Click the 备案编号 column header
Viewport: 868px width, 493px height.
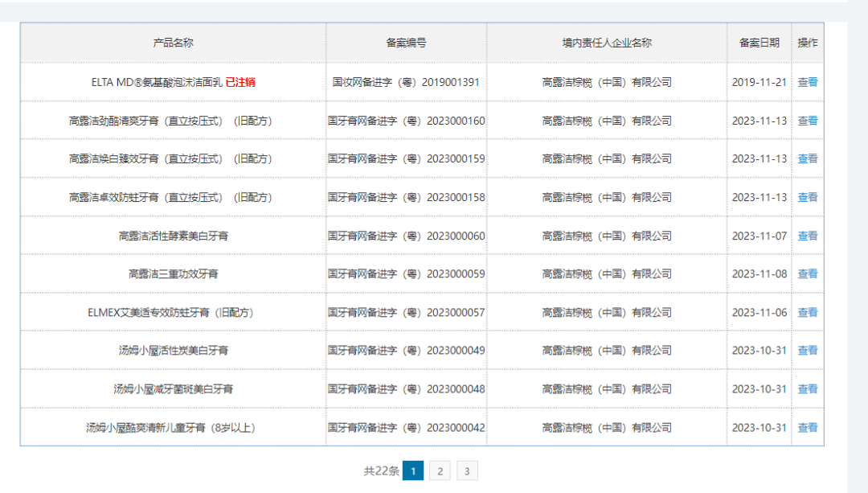(x=407, y=43)
